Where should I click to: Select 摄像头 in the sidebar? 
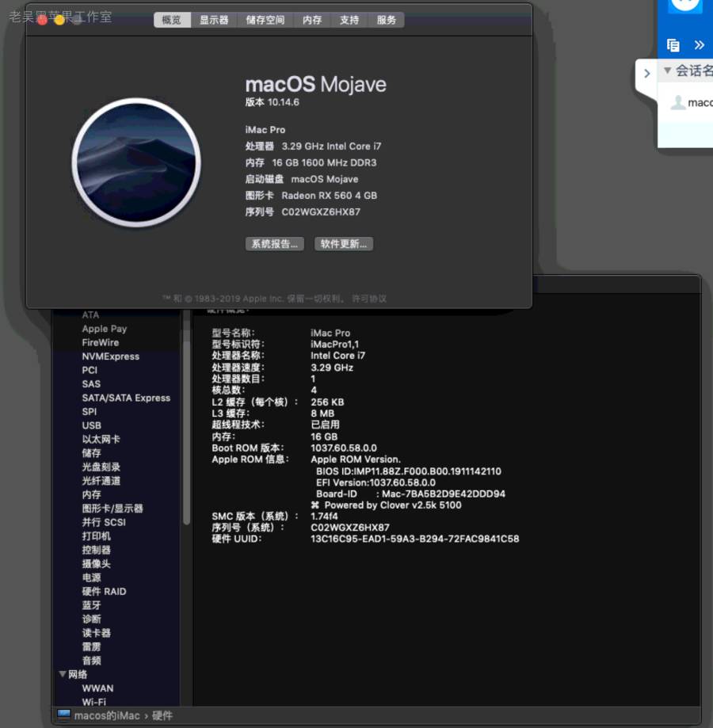click(x=97, y=564)
